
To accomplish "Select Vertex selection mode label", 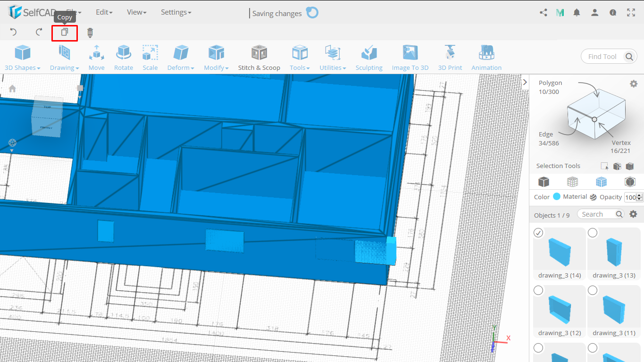I will [621, 143].
